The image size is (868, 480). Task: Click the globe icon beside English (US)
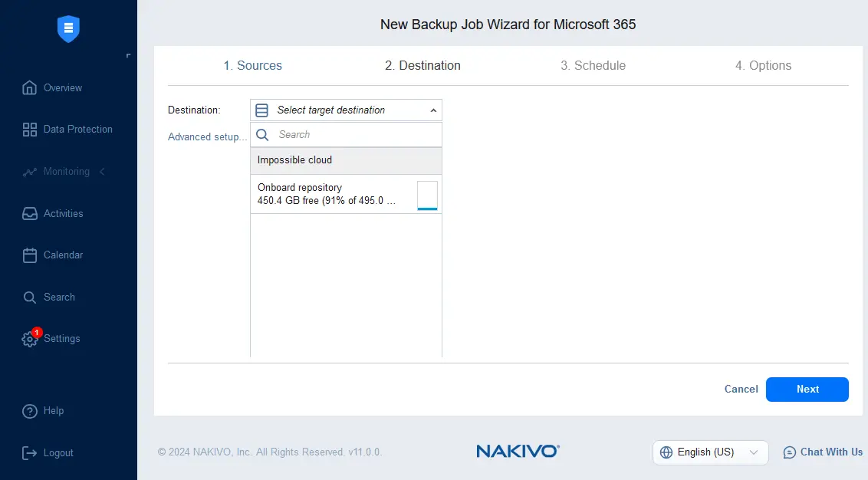666,452
